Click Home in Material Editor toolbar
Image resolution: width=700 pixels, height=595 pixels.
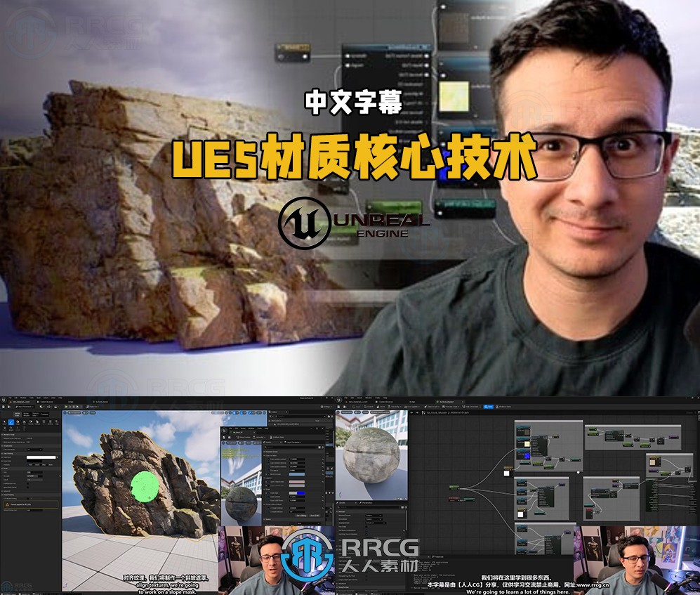pyautogui.click(x=381, y=407)
